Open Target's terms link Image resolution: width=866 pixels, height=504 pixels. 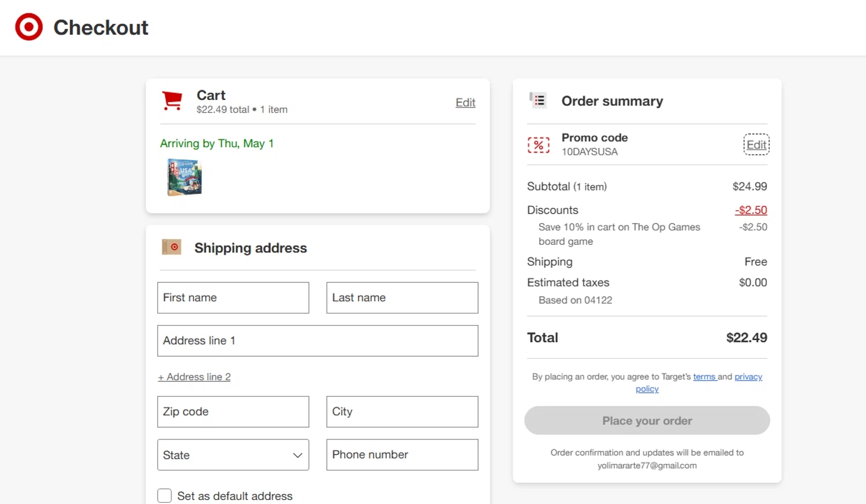tap(704, 377)
